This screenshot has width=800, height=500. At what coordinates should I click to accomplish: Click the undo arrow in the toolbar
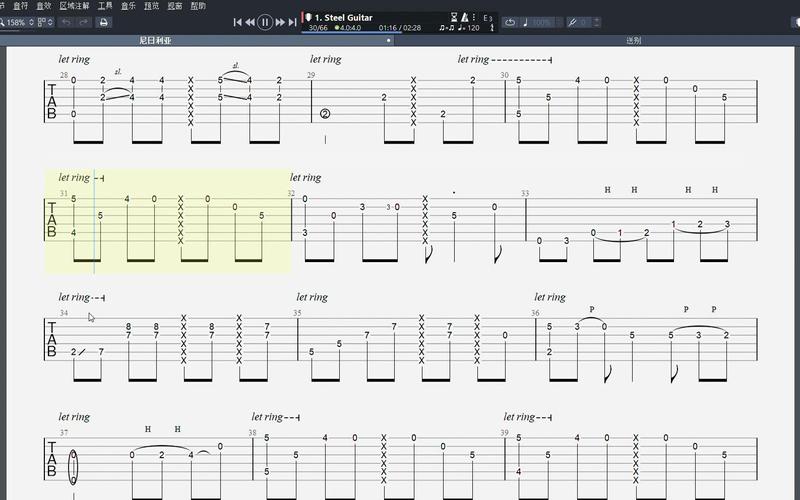(66, 22)
